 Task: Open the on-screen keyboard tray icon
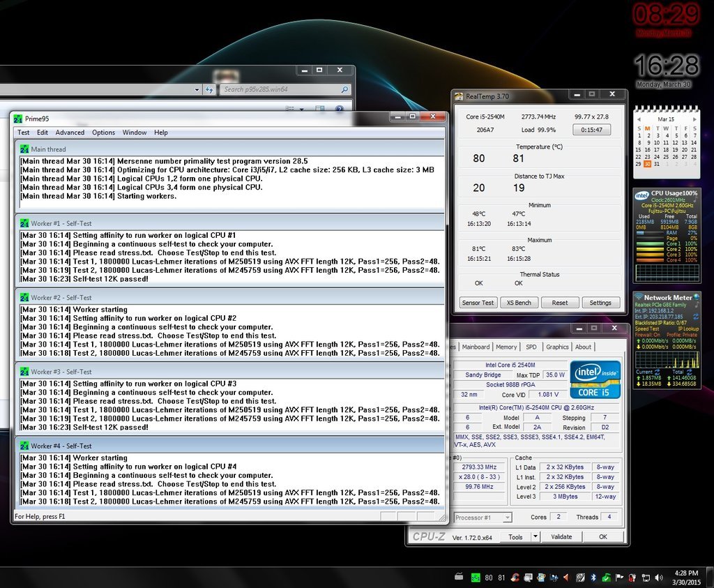click(459, 577)
